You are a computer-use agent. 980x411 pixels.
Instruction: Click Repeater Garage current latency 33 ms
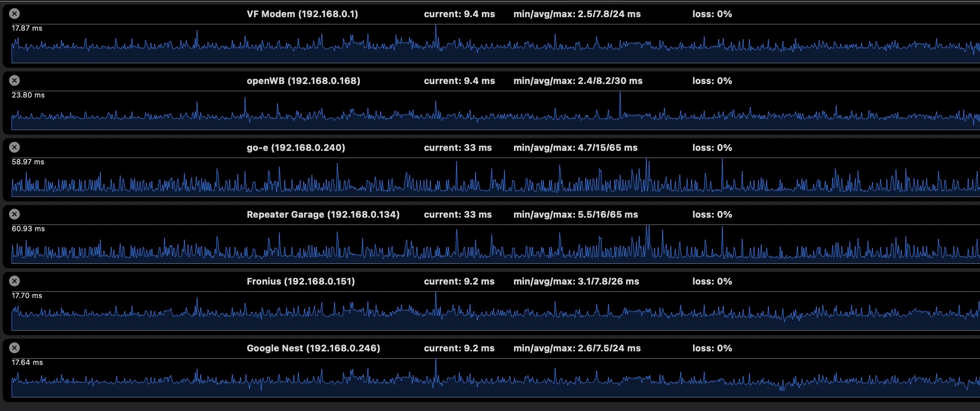point(458,215)
